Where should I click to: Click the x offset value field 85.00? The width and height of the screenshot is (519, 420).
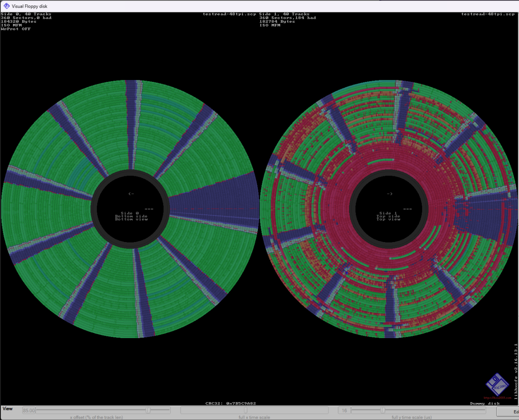pos(28,410)
